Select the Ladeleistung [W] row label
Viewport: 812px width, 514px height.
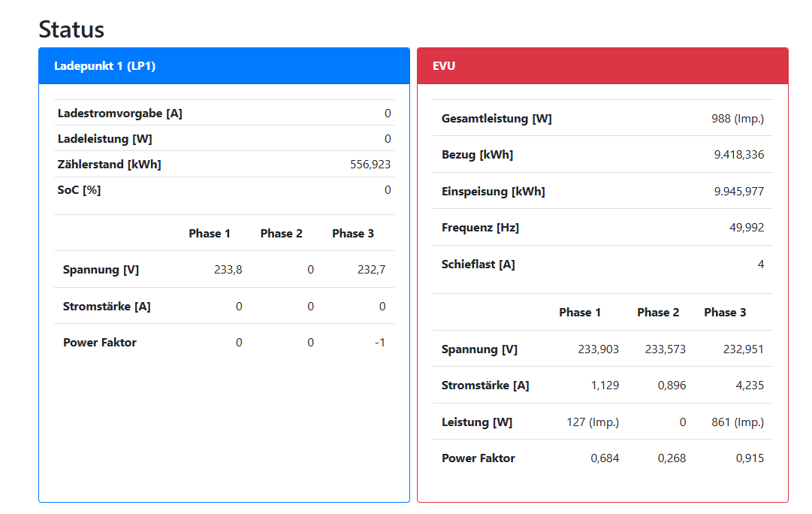coord(104,139)
